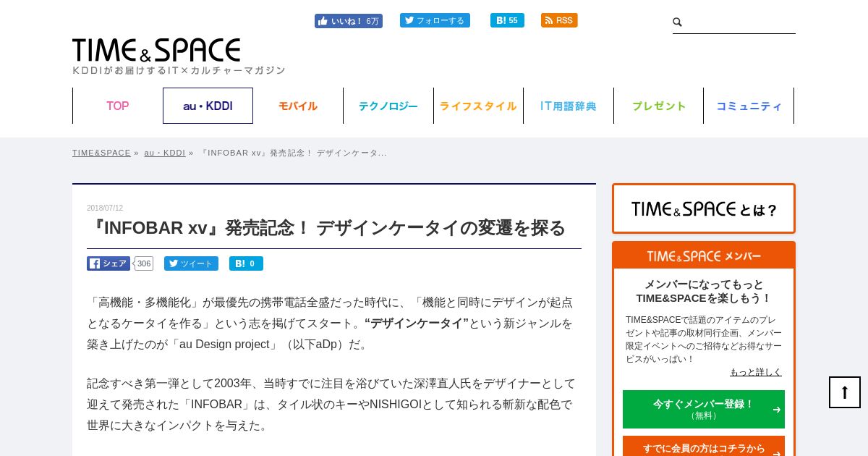
Task: Click the Twitter フォローする button
Action: [x=435, y=20]
